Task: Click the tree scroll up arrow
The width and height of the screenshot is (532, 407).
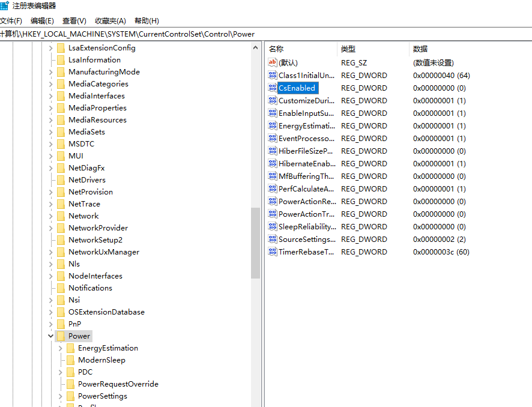Action: point(255,48)
